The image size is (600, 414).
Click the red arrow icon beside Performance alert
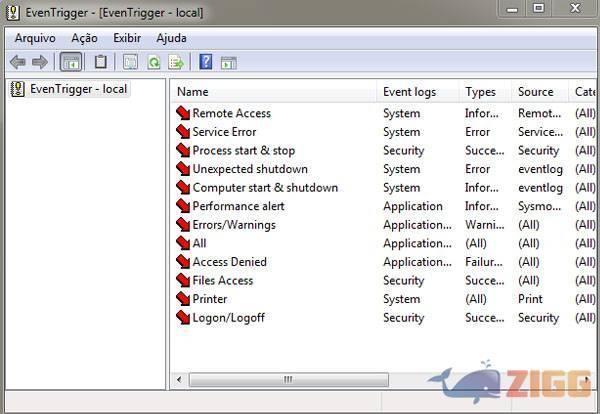click(x=183, y=206)
